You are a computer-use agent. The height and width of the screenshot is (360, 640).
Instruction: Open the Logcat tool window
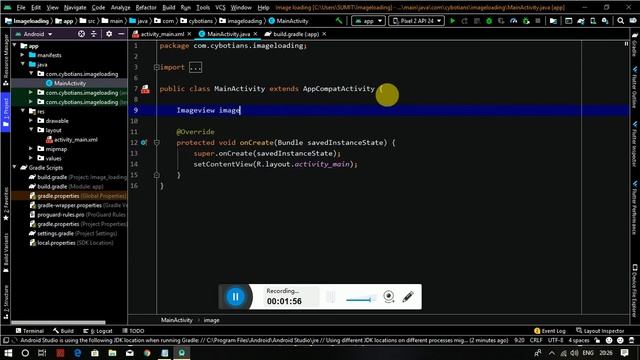[x=98, y=331]
